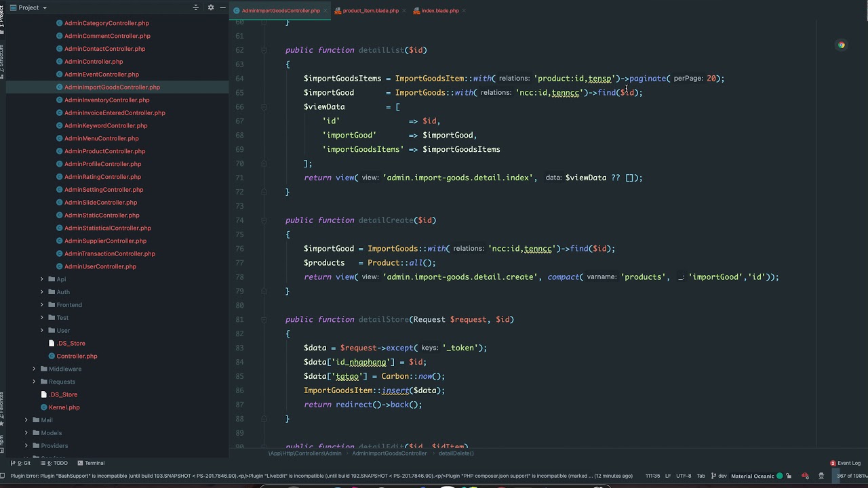The width and height of the screenshot is (868, 488).
Task: Click AdminImportGoodsController in the breadcrumb bar
Action: [x=389, y=453]
